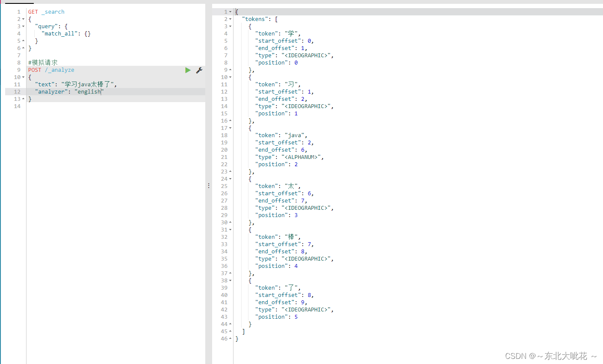Click the #模拟请求 comment line
603x364 pixels.
click(43, 63)
